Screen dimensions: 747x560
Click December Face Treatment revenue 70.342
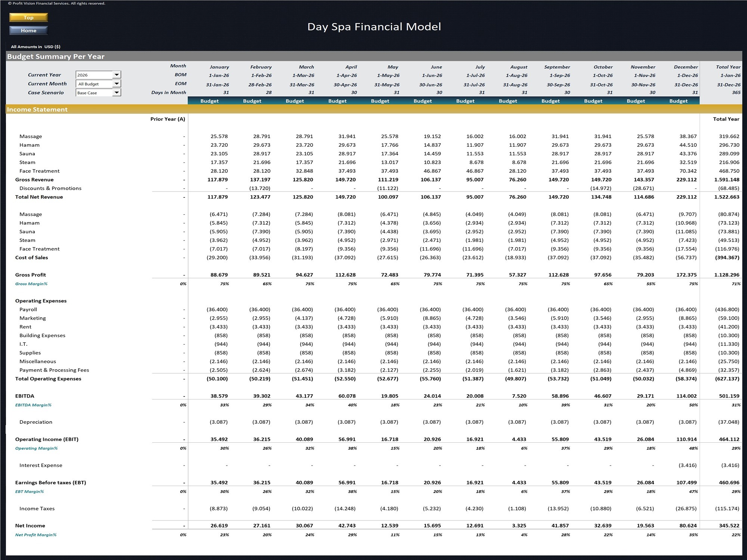[x=688, y=171]
